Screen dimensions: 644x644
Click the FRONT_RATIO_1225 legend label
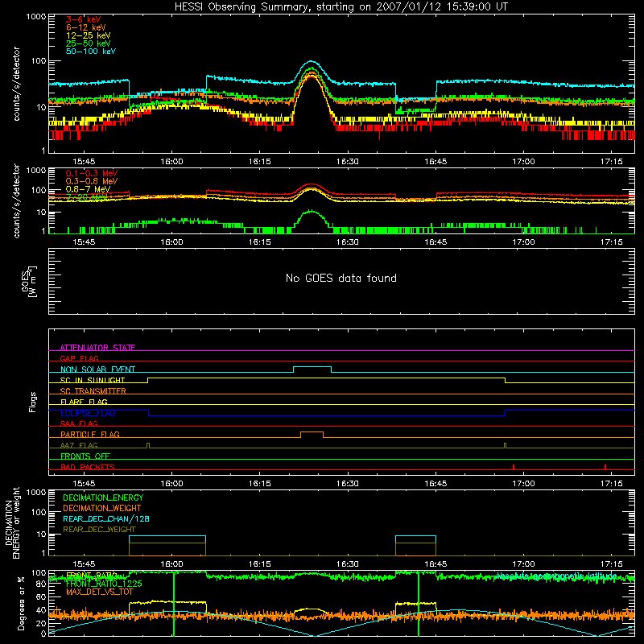click(x=104, y=584)
